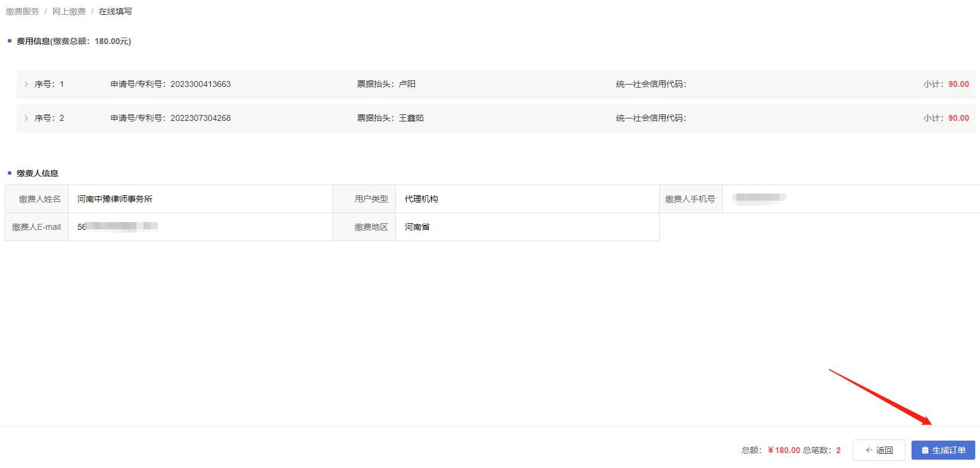
Task: Click the 缴费人姓名 label cell
Action: [x=37, y=199]
